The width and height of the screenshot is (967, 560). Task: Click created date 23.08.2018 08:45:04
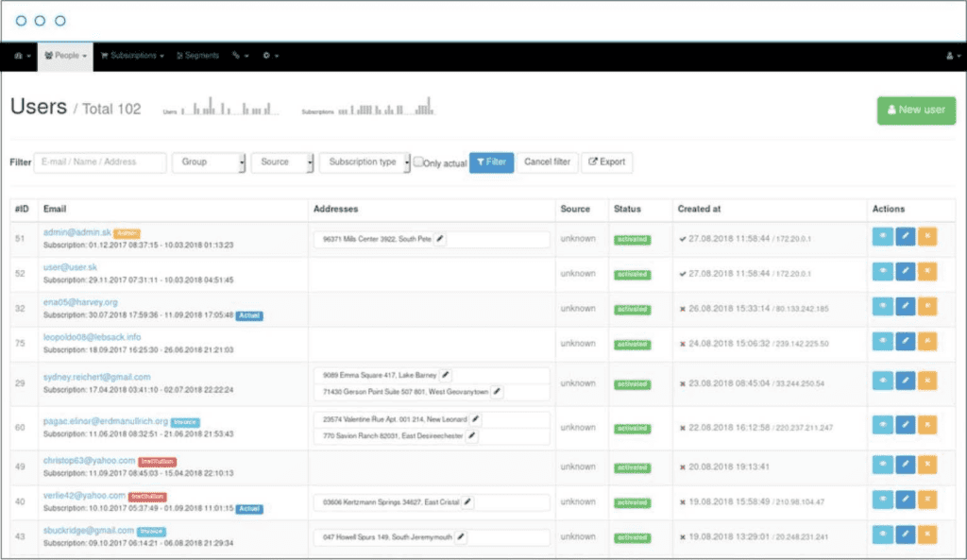coord(729,383)
